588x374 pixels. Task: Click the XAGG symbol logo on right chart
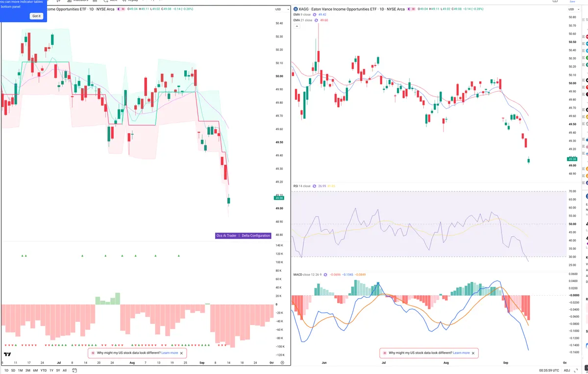[x=295, y=9]
